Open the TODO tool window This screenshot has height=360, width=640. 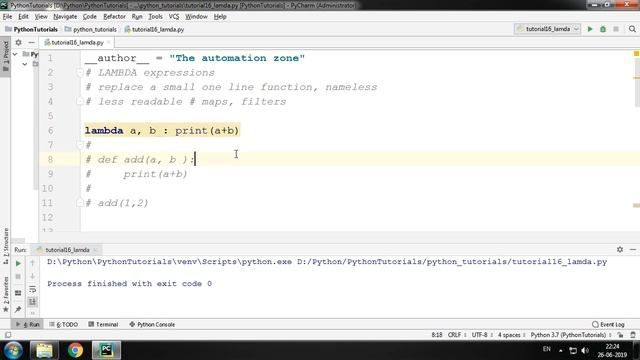[63, 324]
